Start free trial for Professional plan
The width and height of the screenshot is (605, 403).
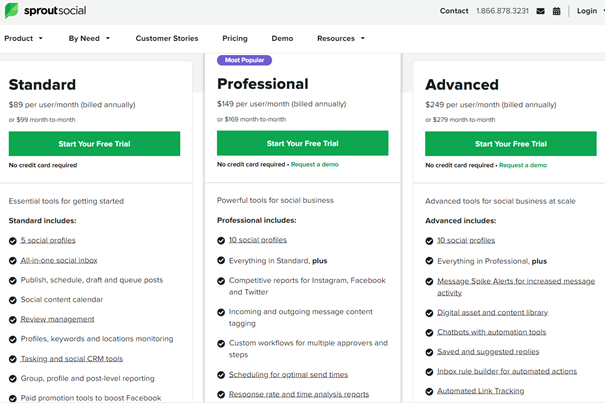tap(302, 143)
